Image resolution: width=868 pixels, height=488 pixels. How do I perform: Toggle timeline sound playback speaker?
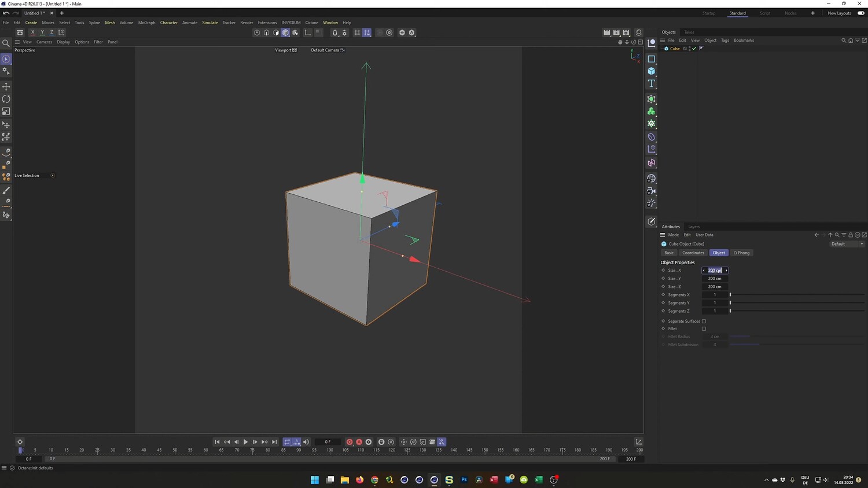coord(306,442)
